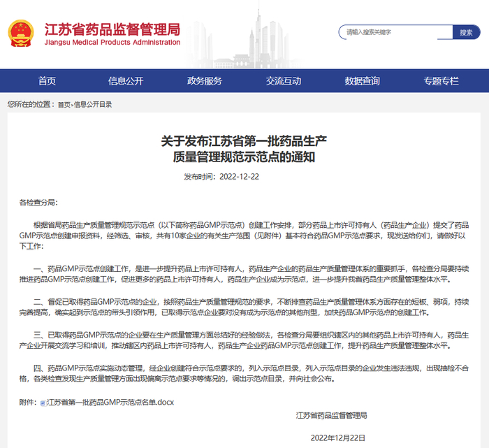Click the 信息公开目录 breadcrumb link
This screenshot has height=448, width=489.
click(93, 105)
